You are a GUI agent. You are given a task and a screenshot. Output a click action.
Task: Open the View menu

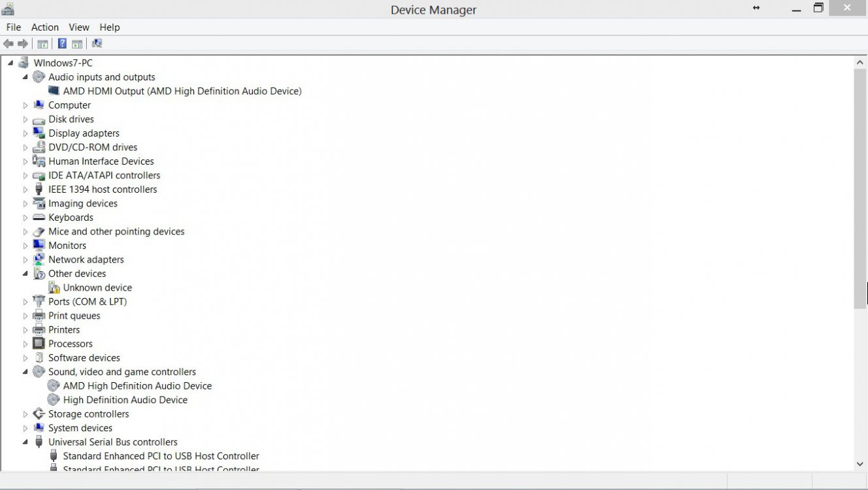point(78,27)
